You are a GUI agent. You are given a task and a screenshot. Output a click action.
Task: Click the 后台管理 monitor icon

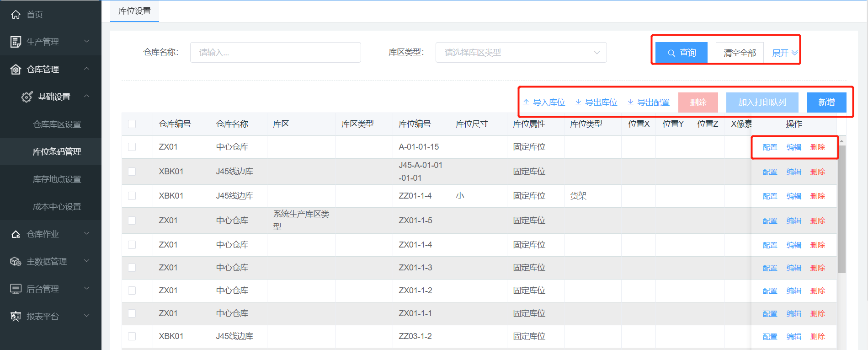pyautogui.click(x=16, y=289)
